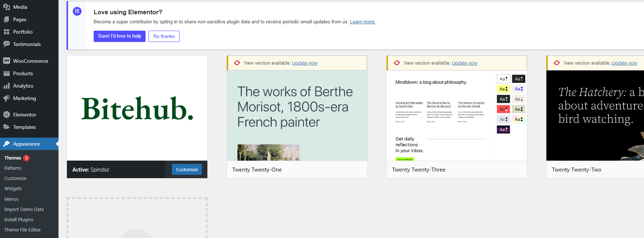The image size is (644, 238).
Task: Follow the Learn more link
Action: (x=363, y=22)
